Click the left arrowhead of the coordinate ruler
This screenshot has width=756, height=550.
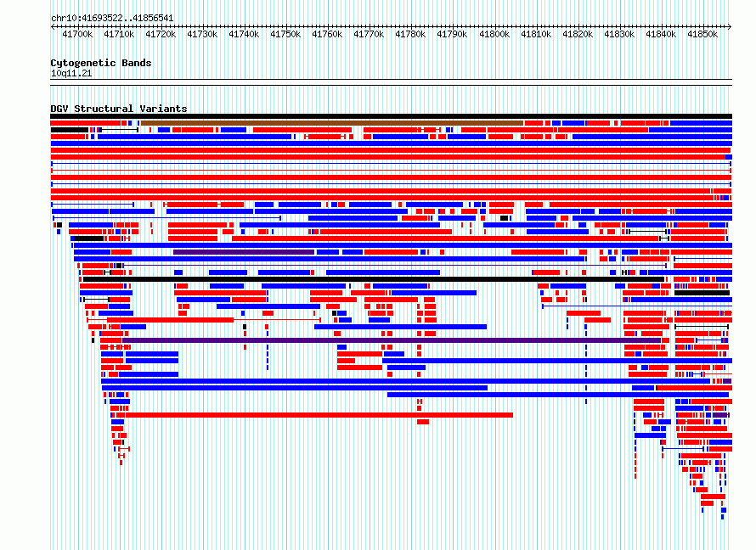pyautogui.click(x=53, y=26)
